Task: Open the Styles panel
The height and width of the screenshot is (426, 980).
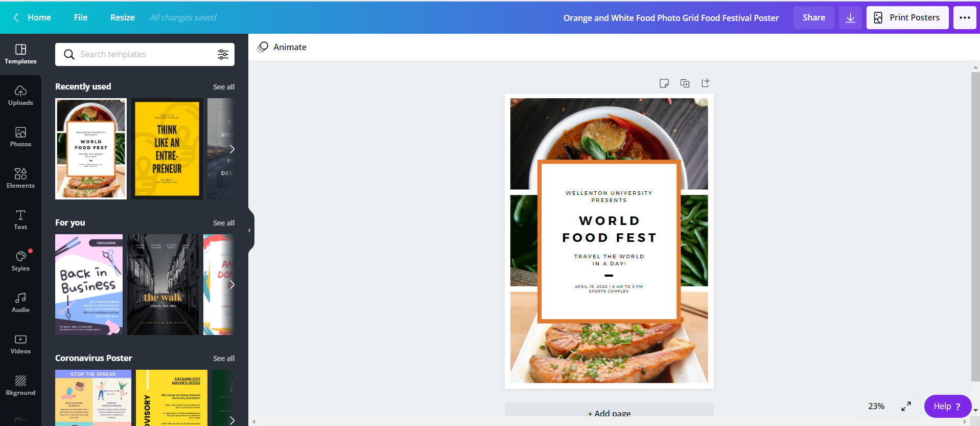Action: point(20,261)
